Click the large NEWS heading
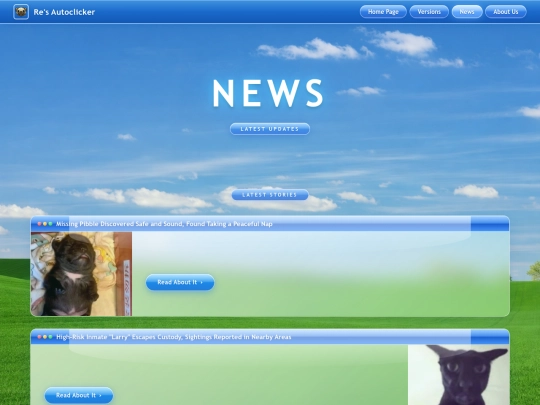Screen dimensions: 540x405 coord(268,93)
